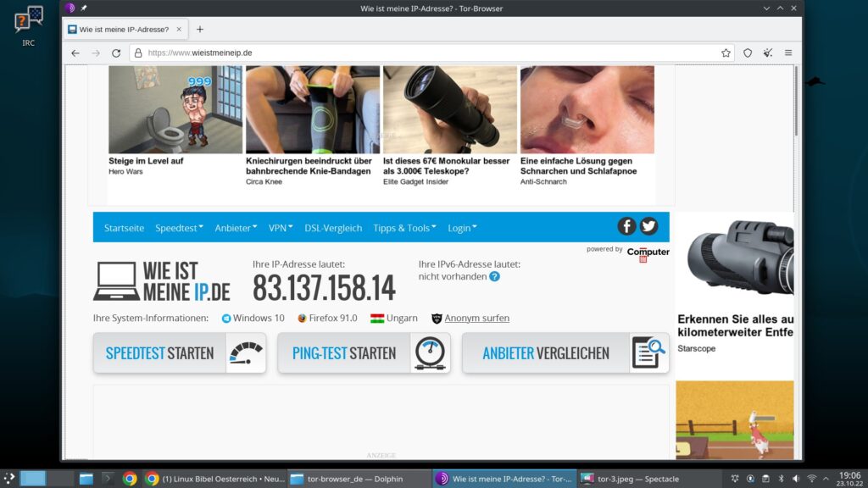The image size is (868, 488).
Task: Click the 'Speedtest starten' button
Action: tap(180, 353)
